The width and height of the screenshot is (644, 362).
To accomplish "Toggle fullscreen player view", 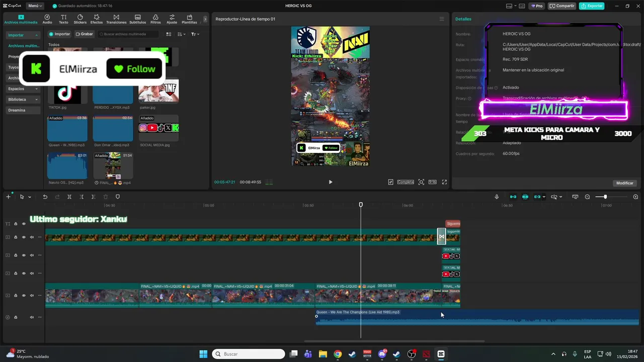I will [x=444, y=182].
